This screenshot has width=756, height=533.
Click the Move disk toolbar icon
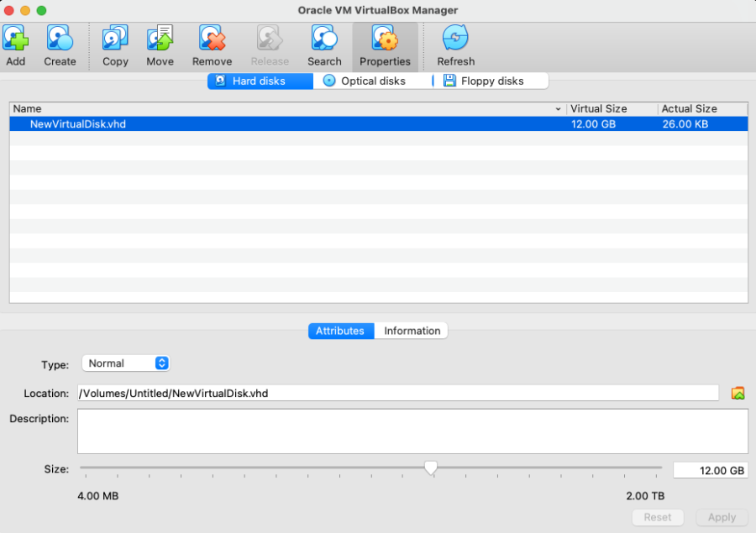coord(160,38)
